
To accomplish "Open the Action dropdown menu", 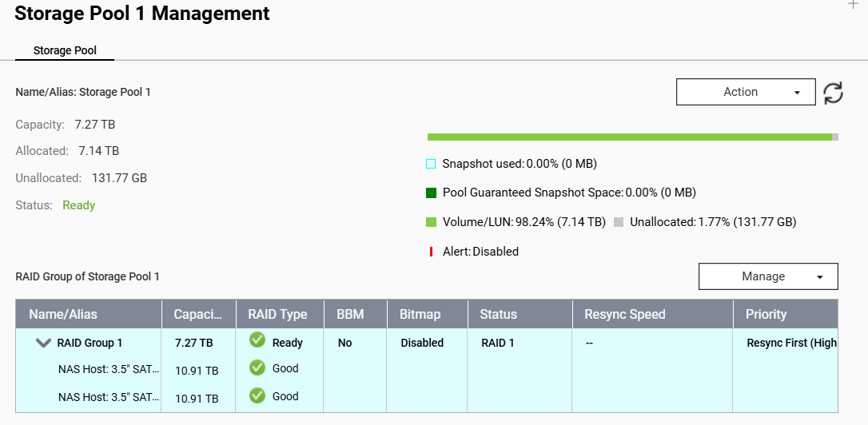I will click(745, 92).
